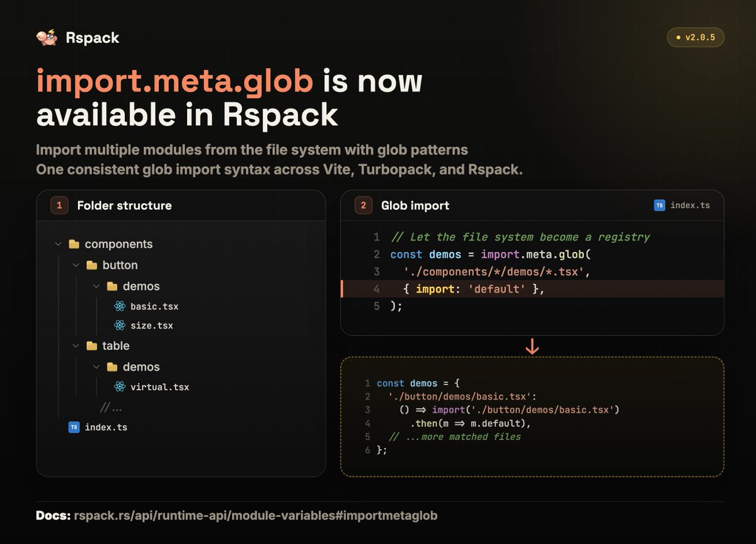
Task: Click the '...more matched files' comment
Action: click(x=455, y=436)
